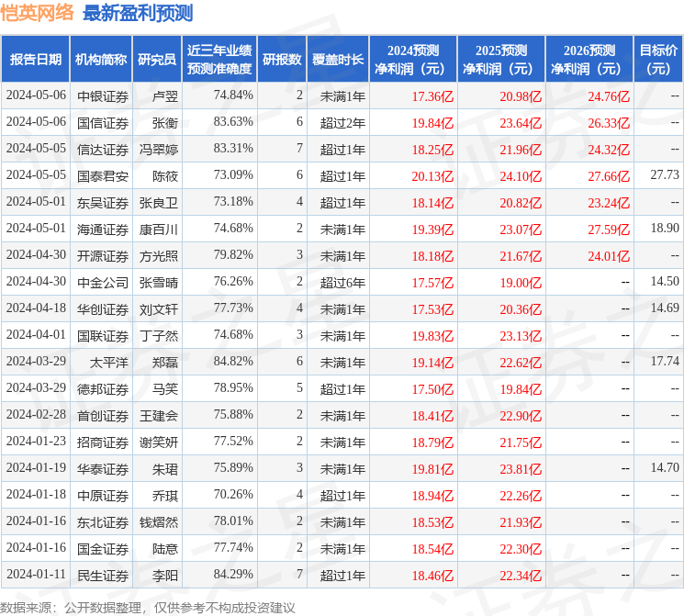Select the 国泰君安 institution cell
This screenshot has width=684, height=616.
click(x=103, y=176)
